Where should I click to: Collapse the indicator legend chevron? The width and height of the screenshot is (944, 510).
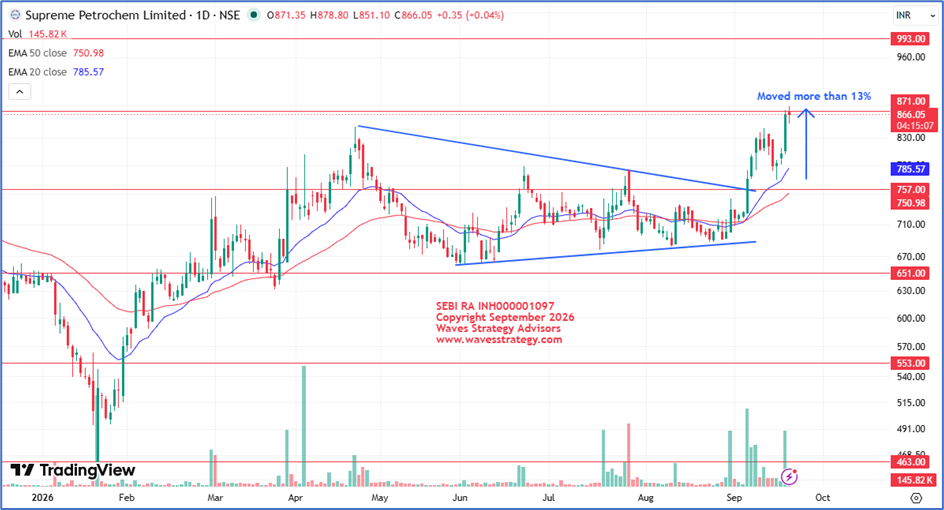click(19, 92)
